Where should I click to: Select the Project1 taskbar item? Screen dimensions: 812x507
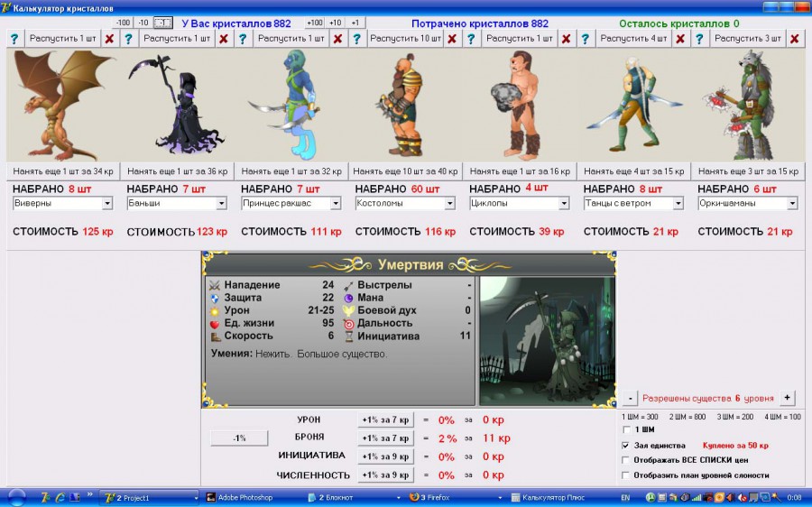click(x=150, y=498)
